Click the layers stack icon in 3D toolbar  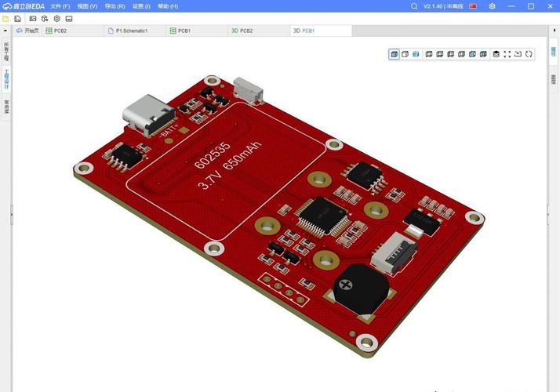tap(496, 54)
